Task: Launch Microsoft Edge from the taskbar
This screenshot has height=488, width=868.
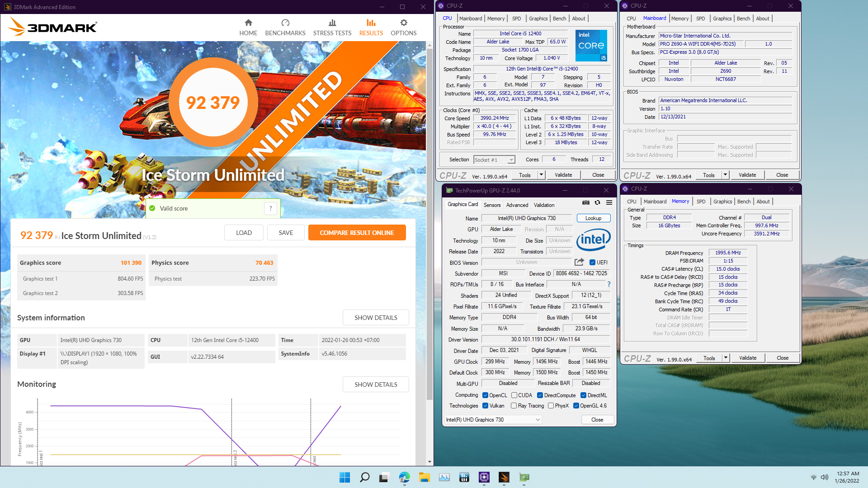Action: coord(404,477)
